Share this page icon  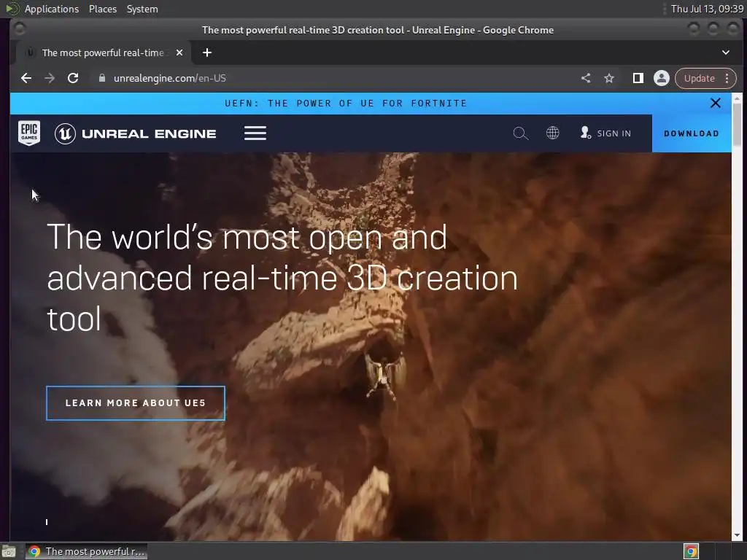[x=586, y=78]
